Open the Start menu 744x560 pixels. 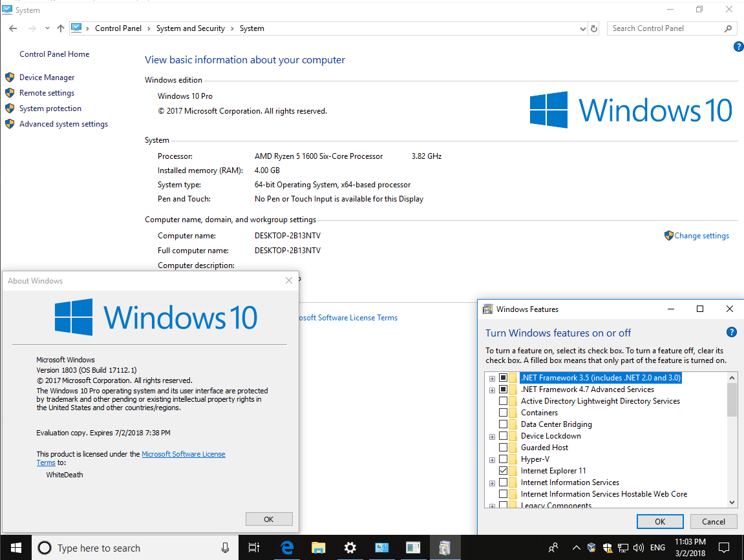(16, 548)
